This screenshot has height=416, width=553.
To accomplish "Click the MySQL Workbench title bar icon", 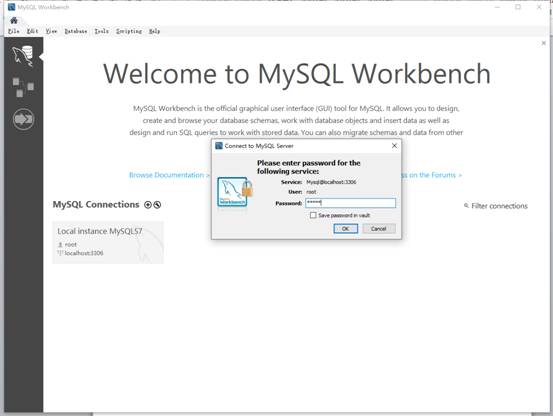I will (x=12, y=7).
